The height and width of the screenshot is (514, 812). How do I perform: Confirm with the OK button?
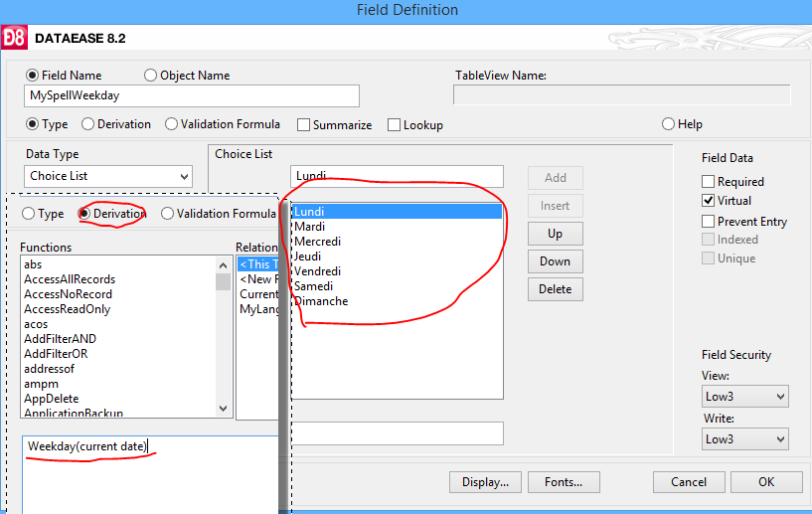tap(766, 482)
